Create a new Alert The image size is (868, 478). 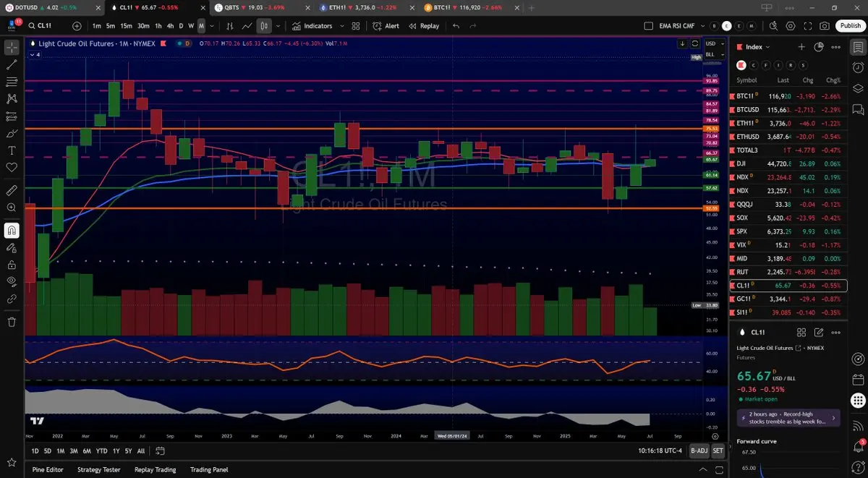[x=386, y=25]
